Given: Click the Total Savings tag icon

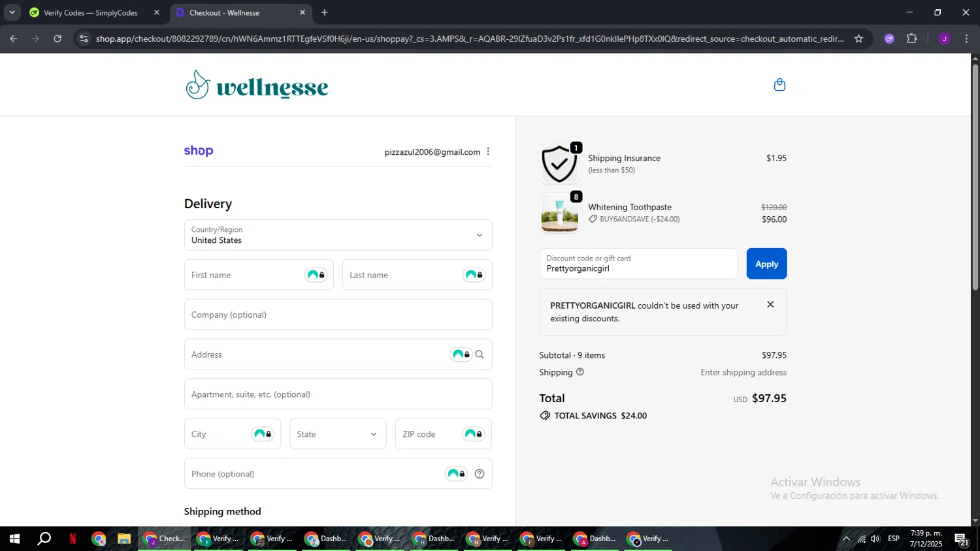Looking at the screenshot, I should pyautogui.click(x=545, y=416).
